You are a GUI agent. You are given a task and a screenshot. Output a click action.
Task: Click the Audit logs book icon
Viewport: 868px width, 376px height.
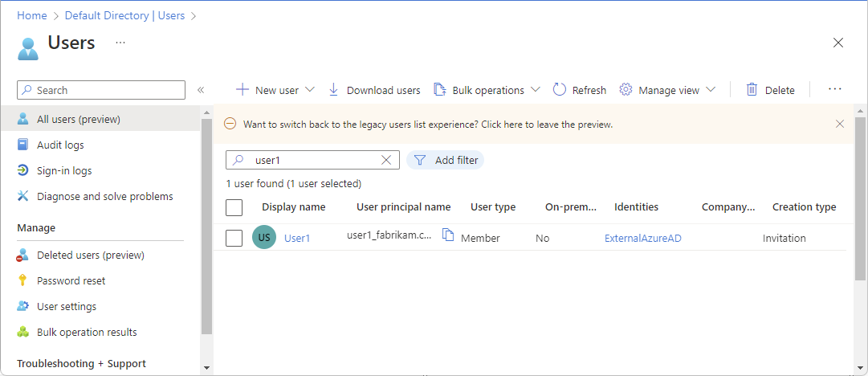(x=22, y=145)
